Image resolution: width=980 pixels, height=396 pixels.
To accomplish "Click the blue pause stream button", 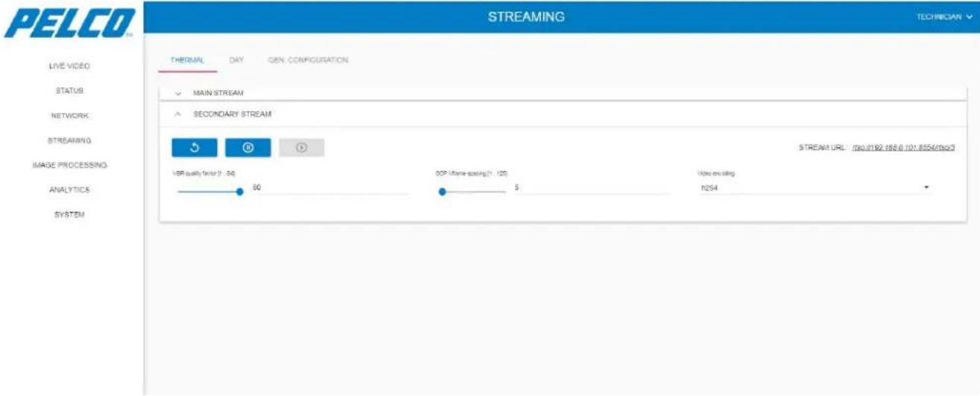I will click(x=248, y=148).
